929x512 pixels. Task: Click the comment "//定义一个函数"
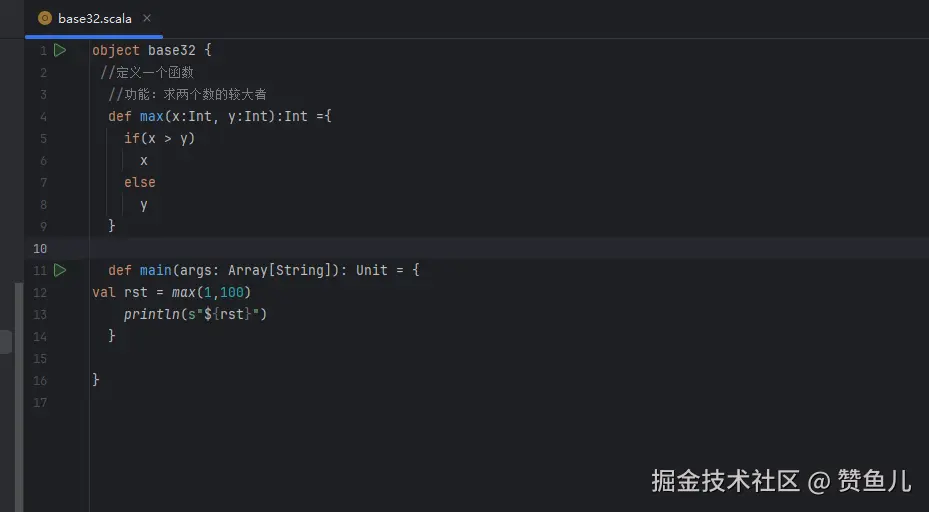(147, 72)
